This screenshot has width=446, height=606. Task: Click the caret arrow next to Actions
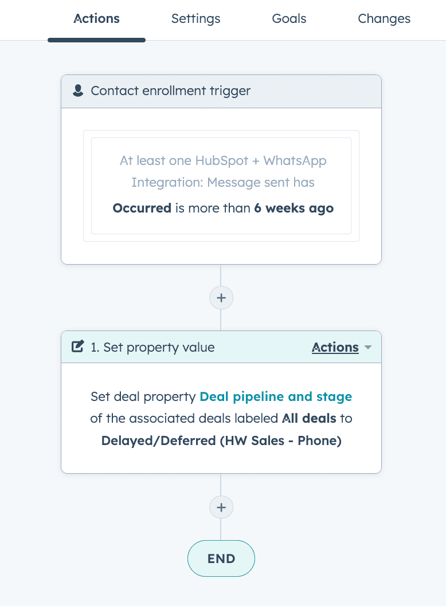(x=368, y=347)
